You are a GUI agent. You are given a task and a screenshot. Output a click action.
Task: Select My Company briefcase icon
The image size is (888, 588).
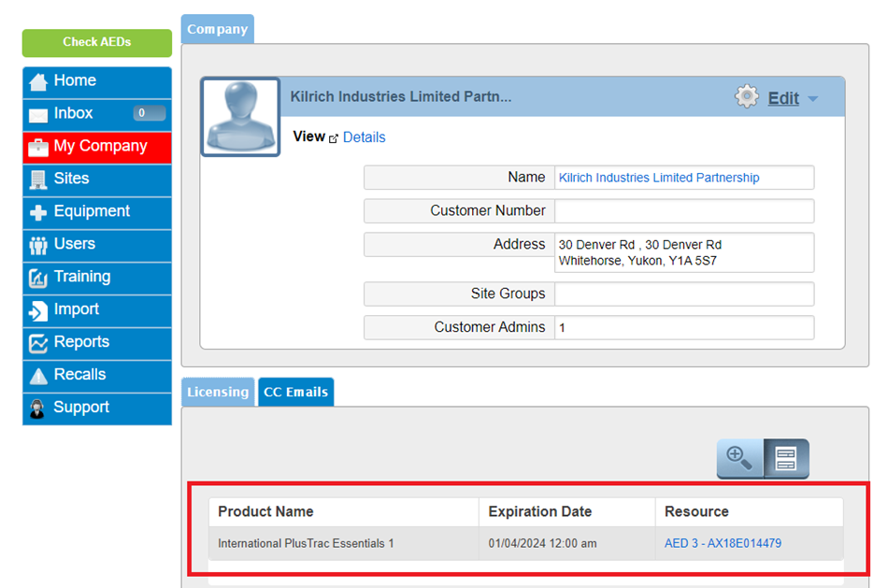[x=38, y=148]
